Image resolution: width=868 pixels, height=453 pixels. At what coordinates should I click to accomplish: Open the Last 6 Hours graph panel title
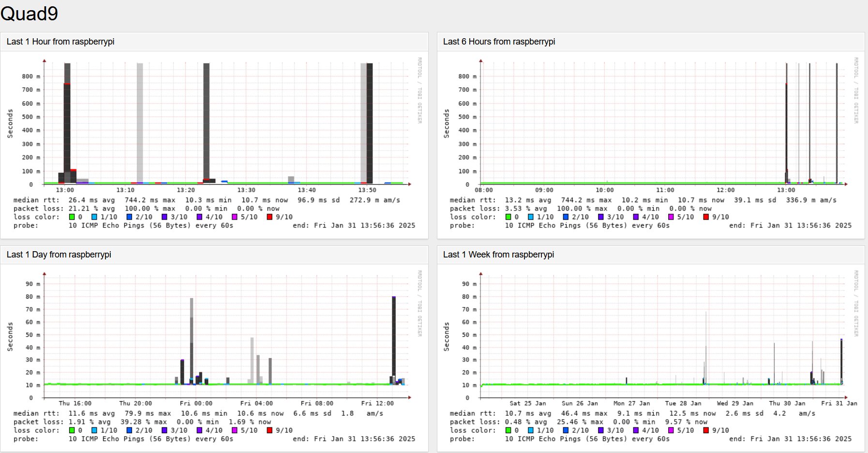click(499, 42)
